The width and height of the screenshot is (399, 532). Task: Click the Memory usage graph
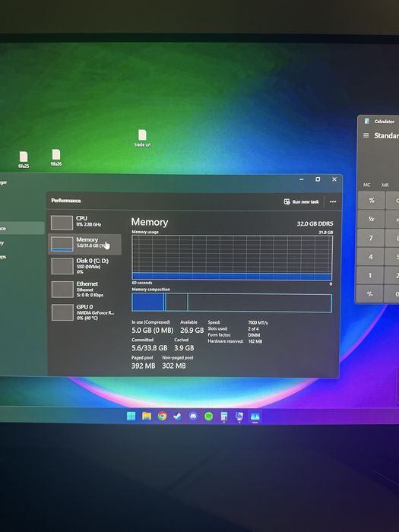coord(232,258)
